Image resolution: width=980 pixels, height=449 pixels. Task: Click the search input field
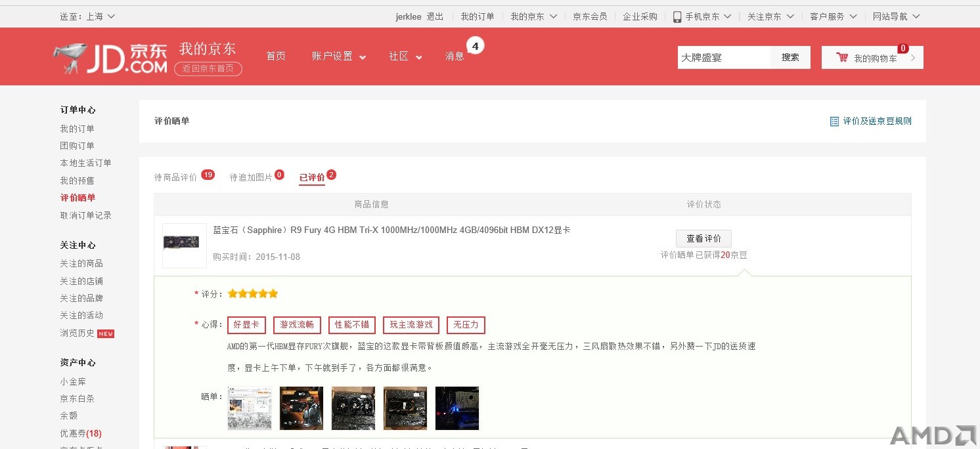[724, 58]
